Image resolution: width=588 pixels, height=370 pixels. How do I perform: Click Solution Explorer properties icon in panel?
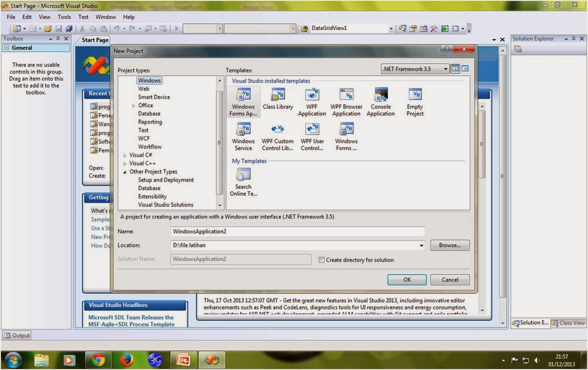[x=518, y=49]
